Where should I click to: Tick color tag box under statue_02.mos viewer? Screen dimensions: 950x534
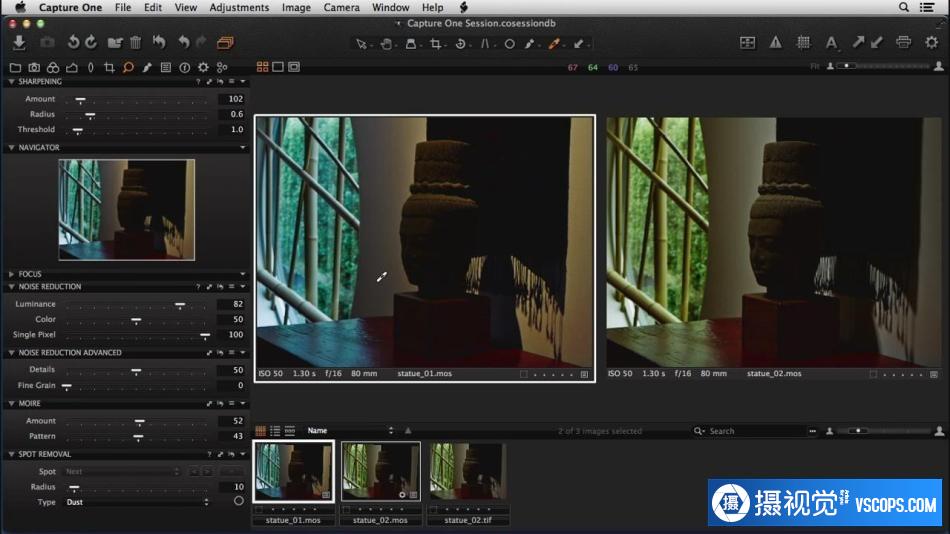[x=873, y=374]
